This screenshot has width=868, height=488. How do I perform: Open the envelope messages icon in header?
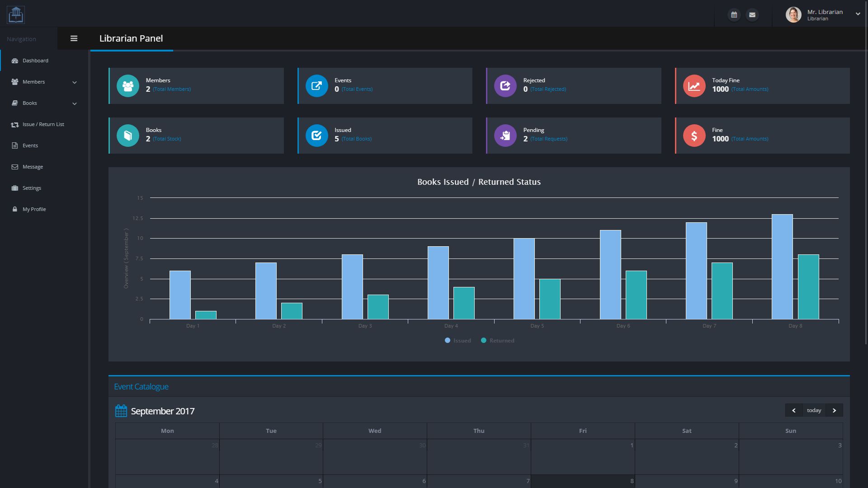coord(752,15)
